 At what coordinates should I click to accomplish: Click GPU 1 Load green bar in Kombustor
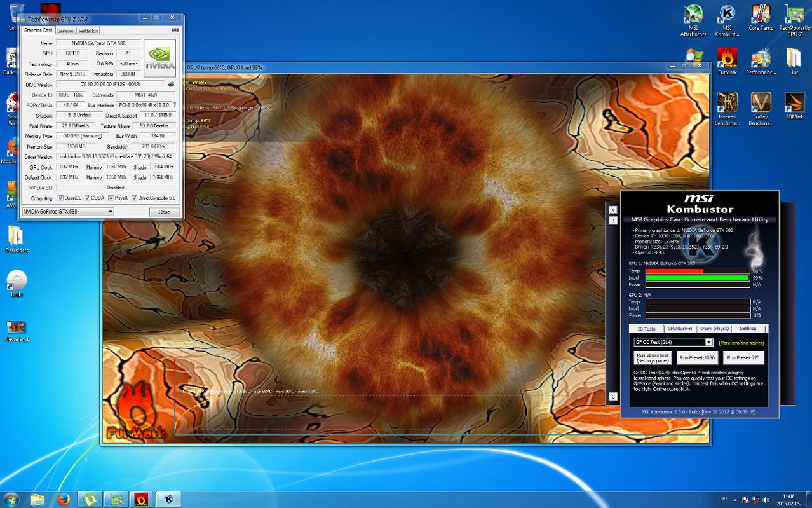click(x=698, y=278)
